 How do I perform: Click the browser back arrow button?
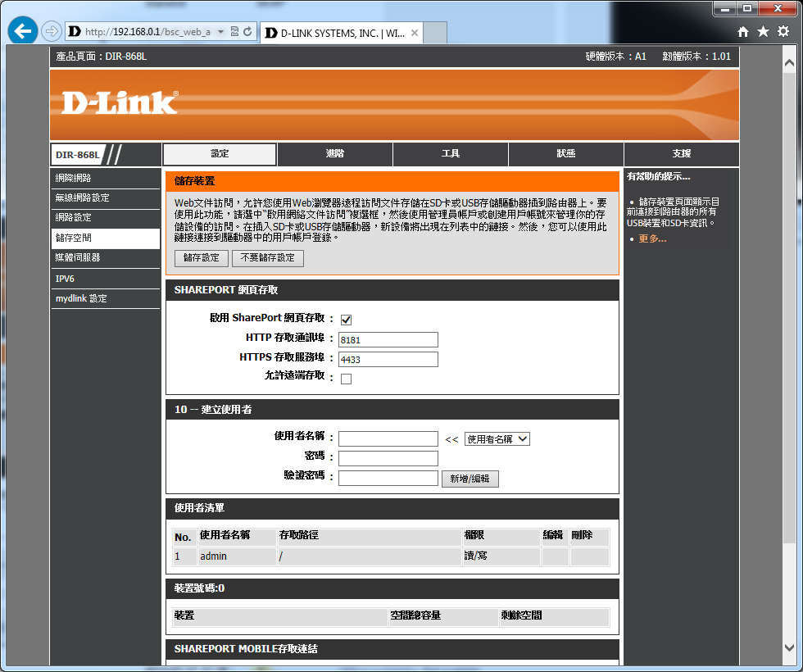[23, 32]
